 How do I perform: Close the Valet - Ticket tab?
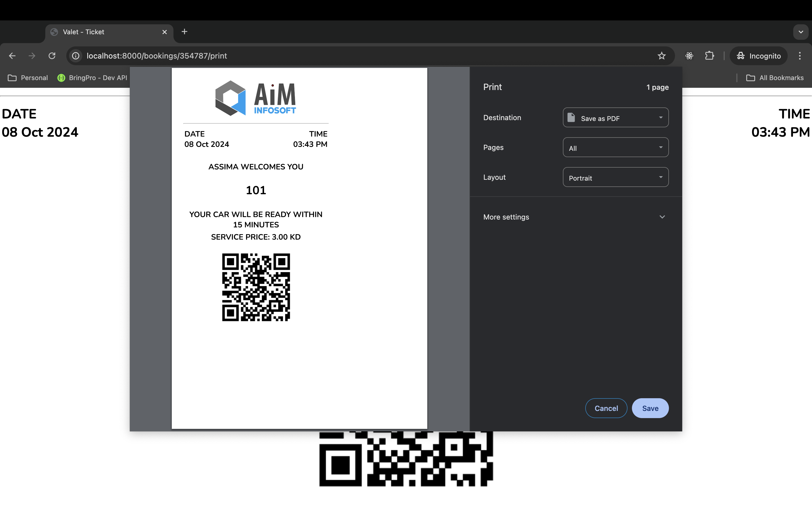pyautogui.click(x=164, y=32)
